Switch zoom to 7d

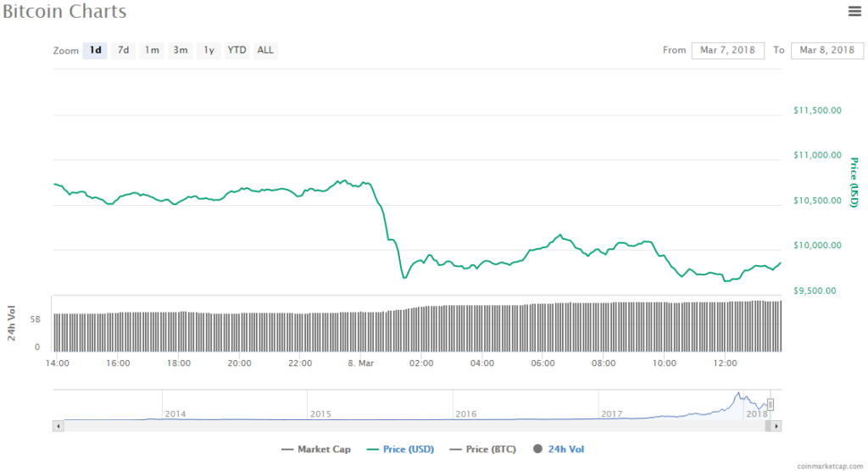point(123,50)
